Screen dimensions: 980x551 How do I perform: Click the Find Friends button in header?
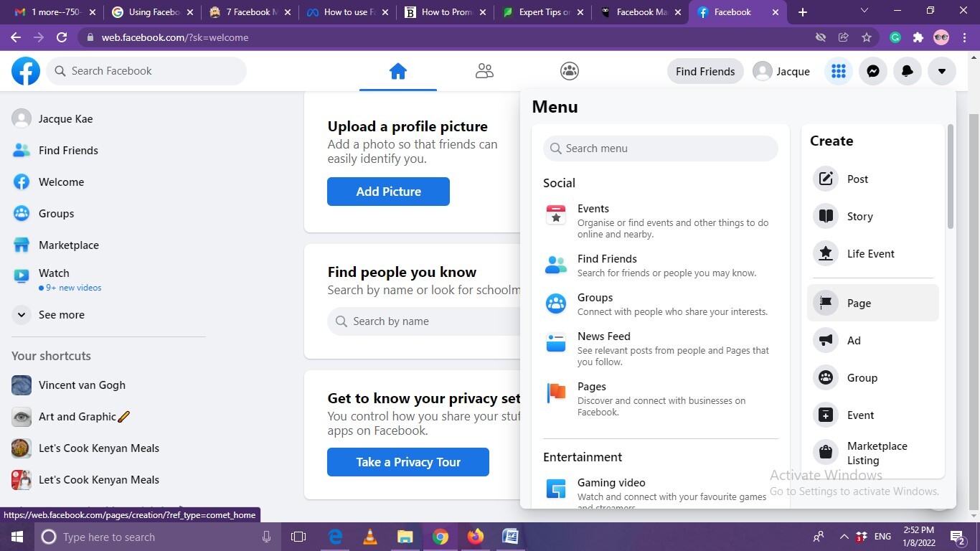coord(705,71)
